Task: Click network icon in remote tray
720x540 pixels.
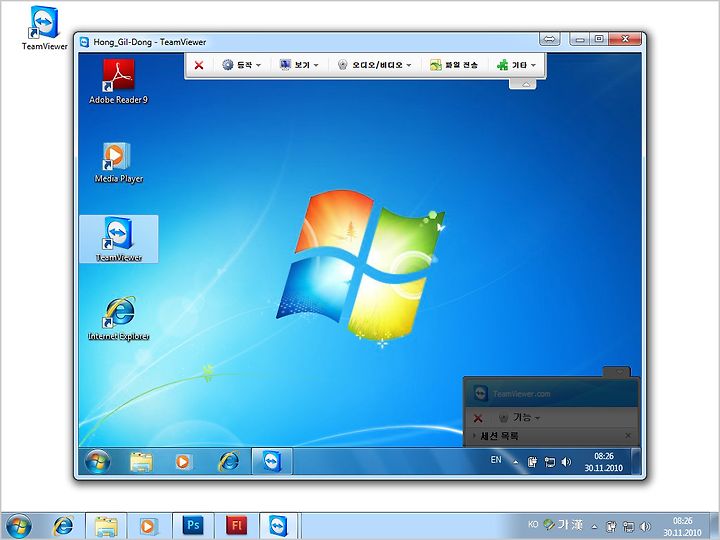Action: pos(550,462)
